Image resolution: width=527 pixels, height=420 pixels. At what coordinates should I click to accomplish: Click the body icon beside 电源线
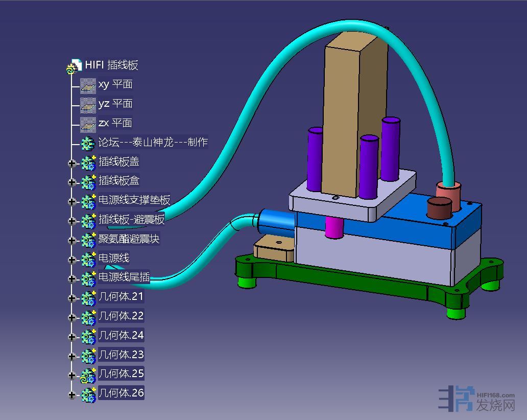click(88, 259)
